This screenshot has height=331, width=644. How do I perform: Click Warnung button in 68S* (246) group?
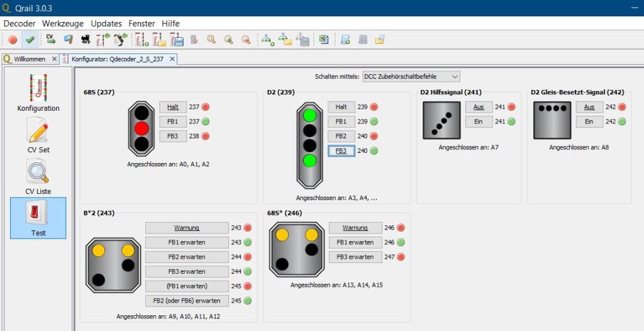point(355,228)
